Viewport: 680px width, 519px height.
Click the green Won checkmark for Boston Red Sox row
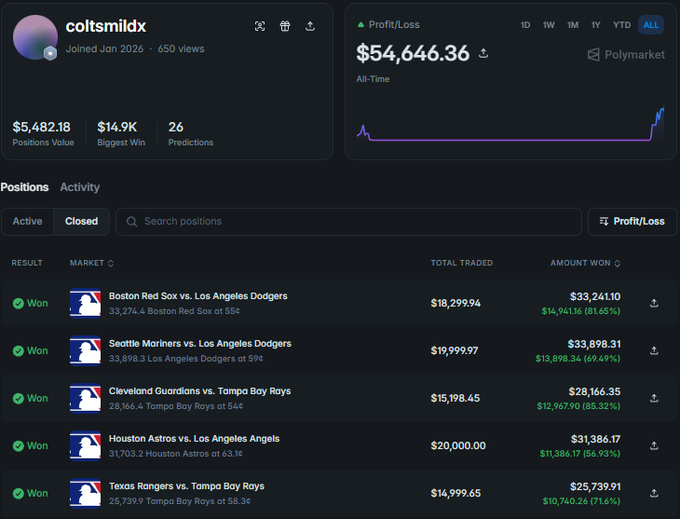point(18,304)
